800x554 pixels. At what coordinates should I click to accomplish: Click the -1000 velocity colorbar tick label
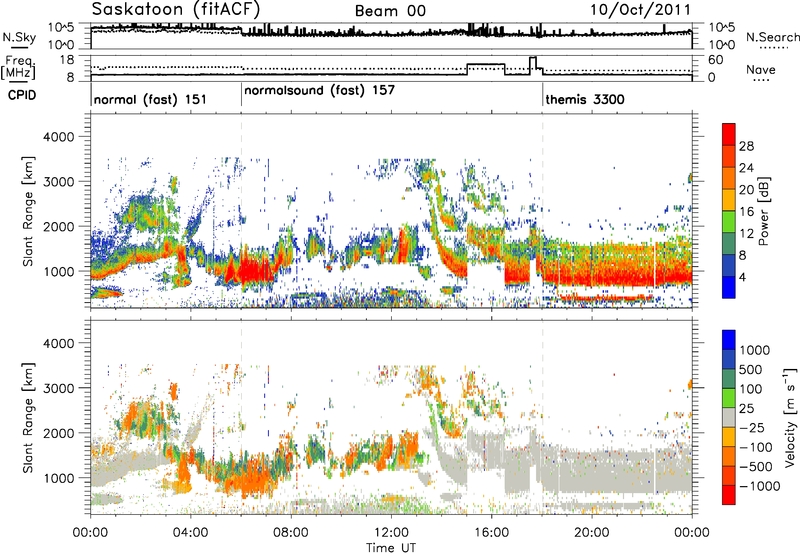tap(759, 486)
